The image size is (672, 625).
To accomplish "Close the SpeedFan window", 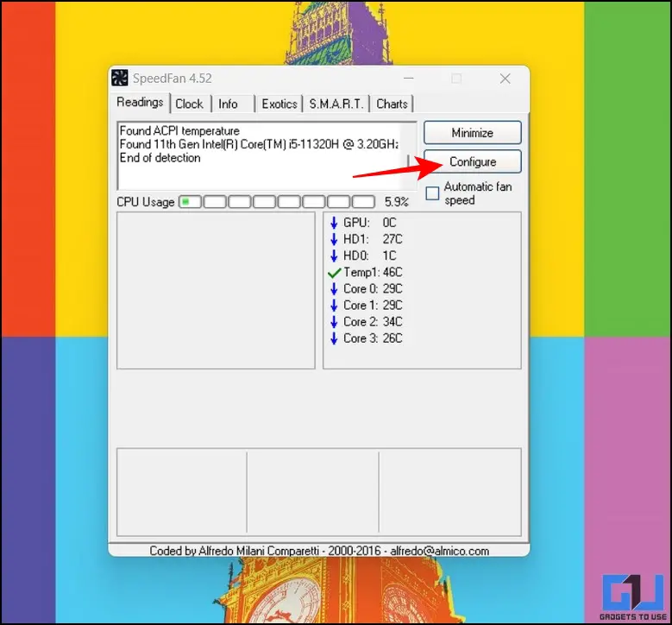I will tap(506, 79).
